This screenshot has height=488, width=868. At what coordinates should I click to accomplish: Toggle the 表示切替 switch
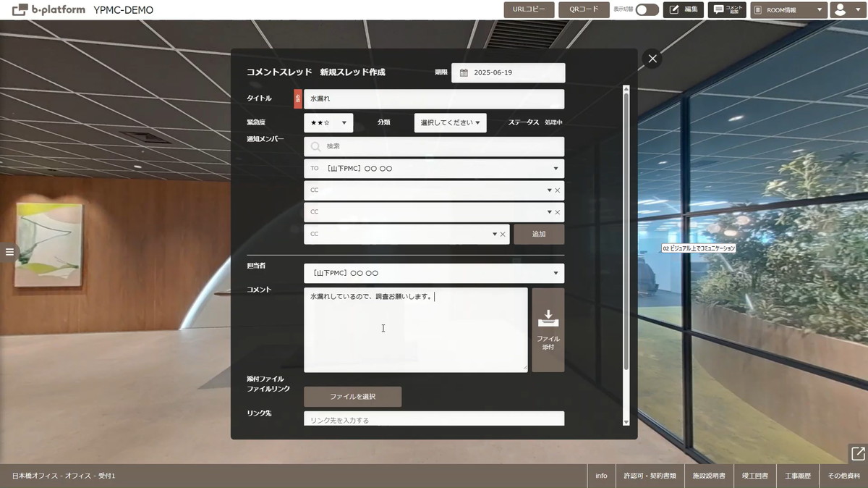(647, 9)
